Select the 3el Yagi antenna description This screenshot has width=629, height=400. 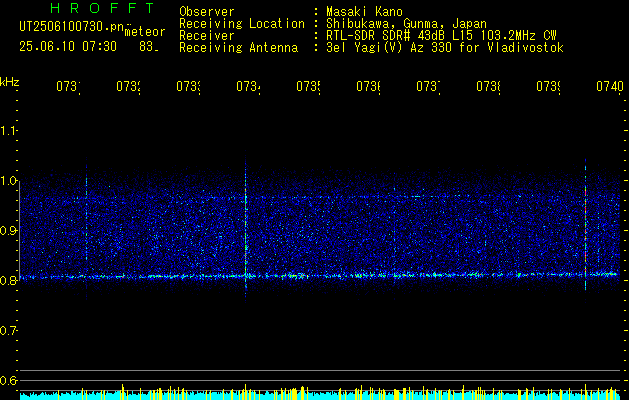445,48
